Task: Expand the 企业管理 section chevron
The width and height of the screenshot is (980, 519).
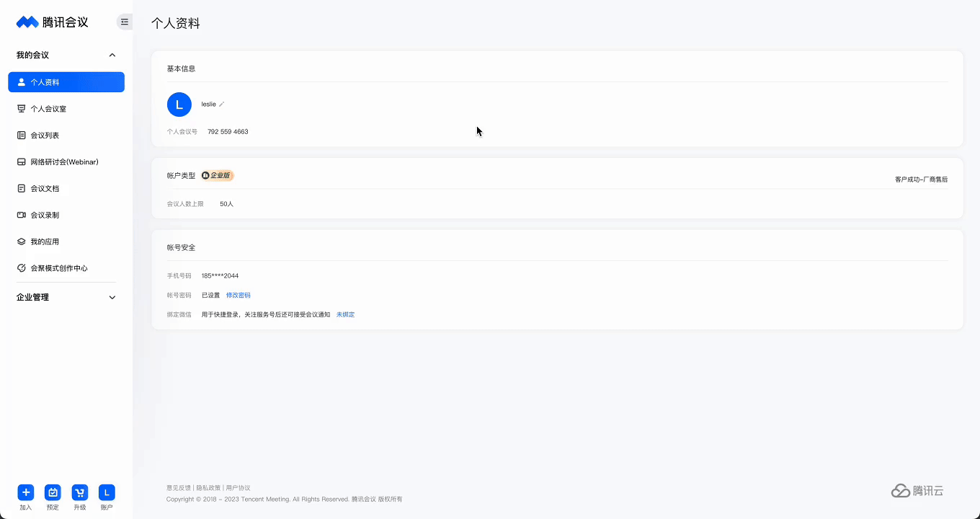Action: [112, 298]
